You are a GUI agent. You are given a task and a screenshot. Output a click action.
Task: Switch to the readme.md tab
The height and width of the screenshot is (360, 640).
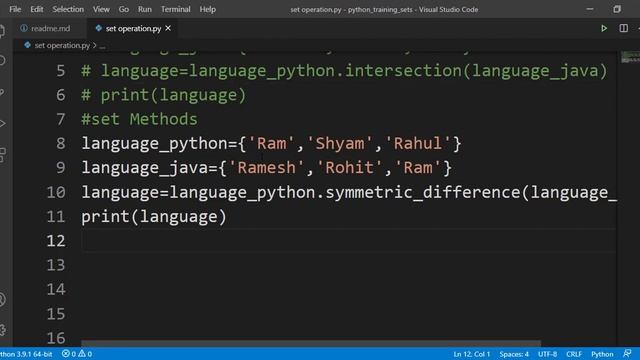[45, 29]
